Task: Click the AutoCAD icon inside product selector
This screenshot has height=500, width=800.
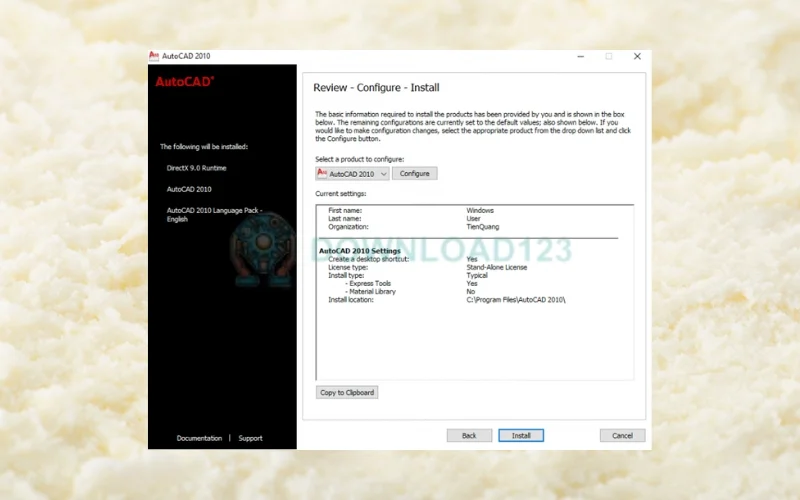Action: [x=322, y=173]
